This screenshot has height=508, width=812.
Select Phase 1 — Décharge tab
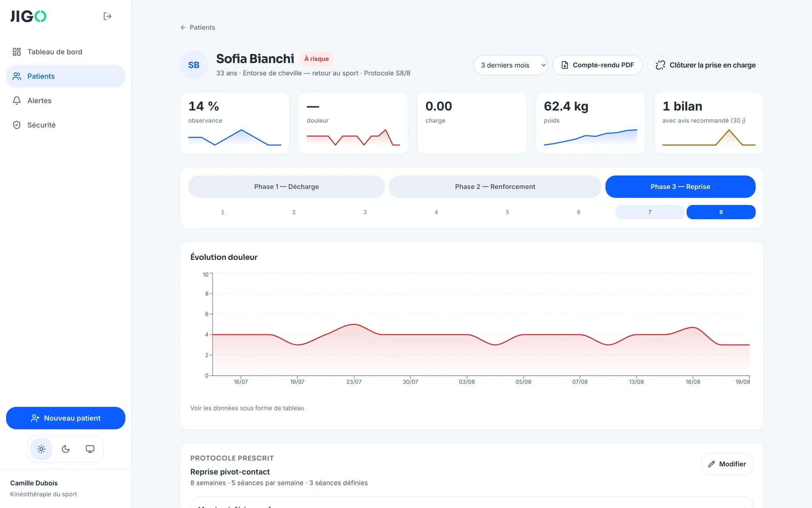(286, 186)
